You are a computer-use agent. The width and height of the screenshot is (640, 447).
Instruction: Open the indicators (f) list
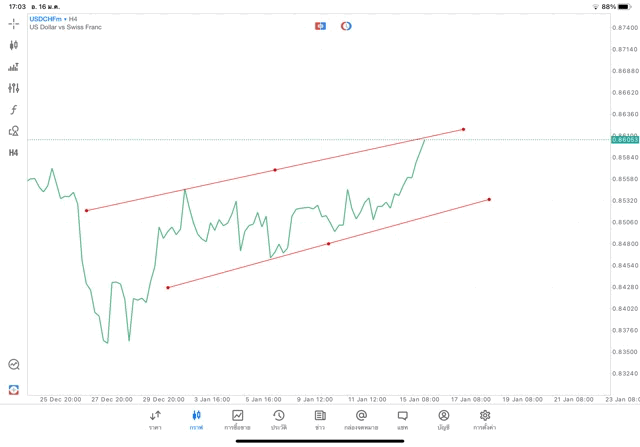click(14, 109)
